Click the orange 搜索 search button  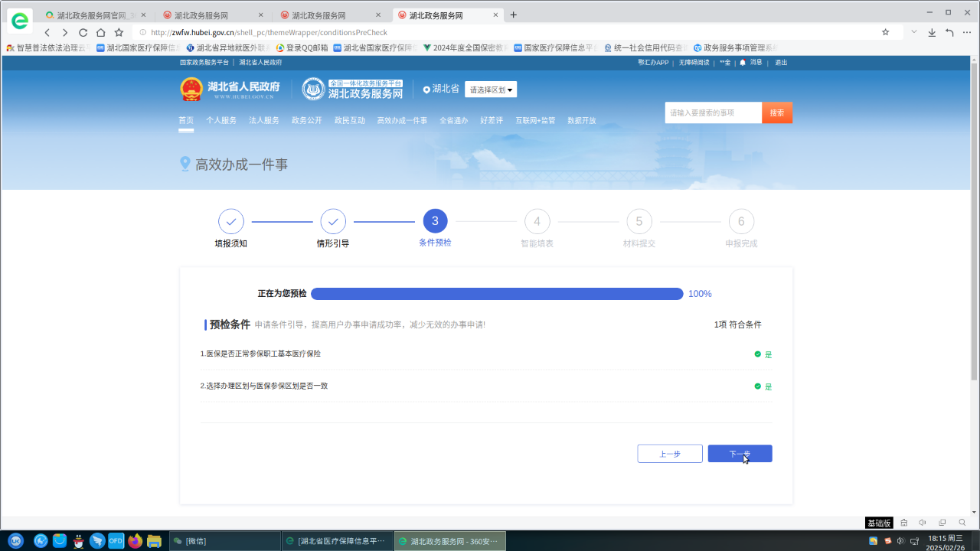(776, 112)
